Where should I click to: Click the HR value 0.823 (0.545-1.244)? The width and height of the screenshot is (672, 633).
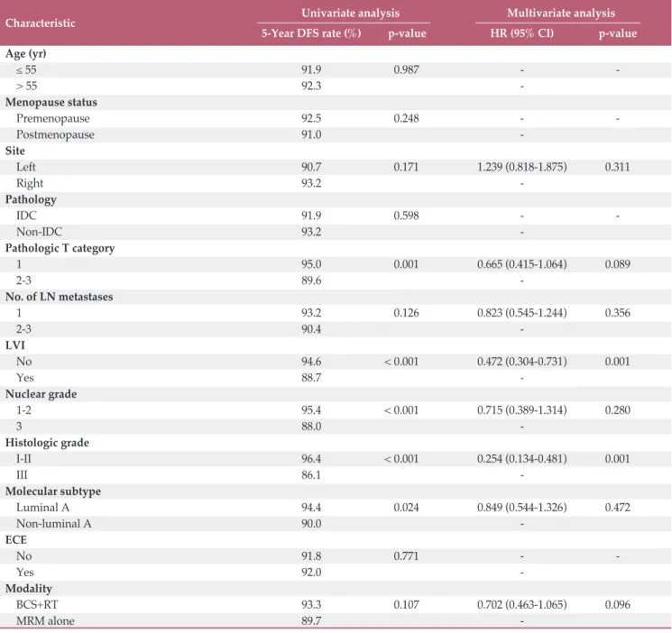[x=522, y=313]
